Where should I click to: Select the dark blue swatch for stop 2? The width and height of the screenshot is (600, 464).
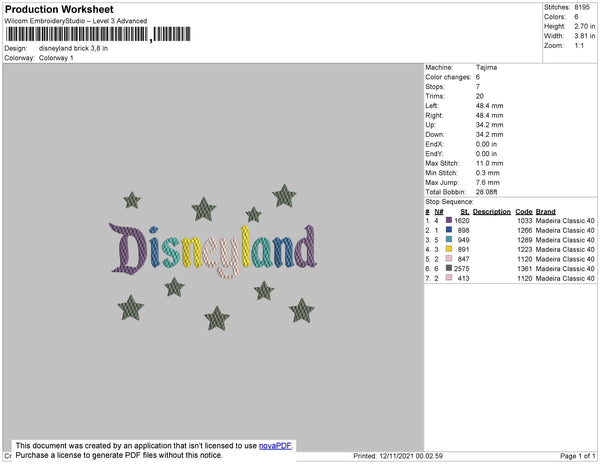[x=449, y=230]
